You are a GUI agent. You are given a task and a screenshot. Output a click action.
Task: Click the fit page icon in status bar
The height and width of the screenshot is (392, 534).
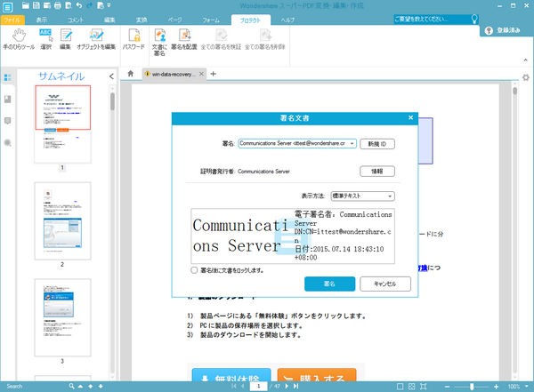424,386
